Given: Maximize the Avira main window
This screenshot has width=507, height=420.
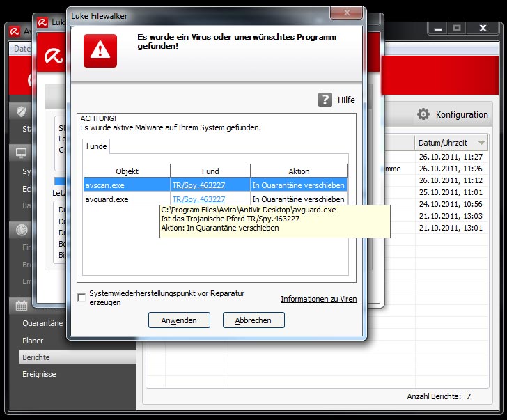Looking at the screenshot, I should (457, 29).
